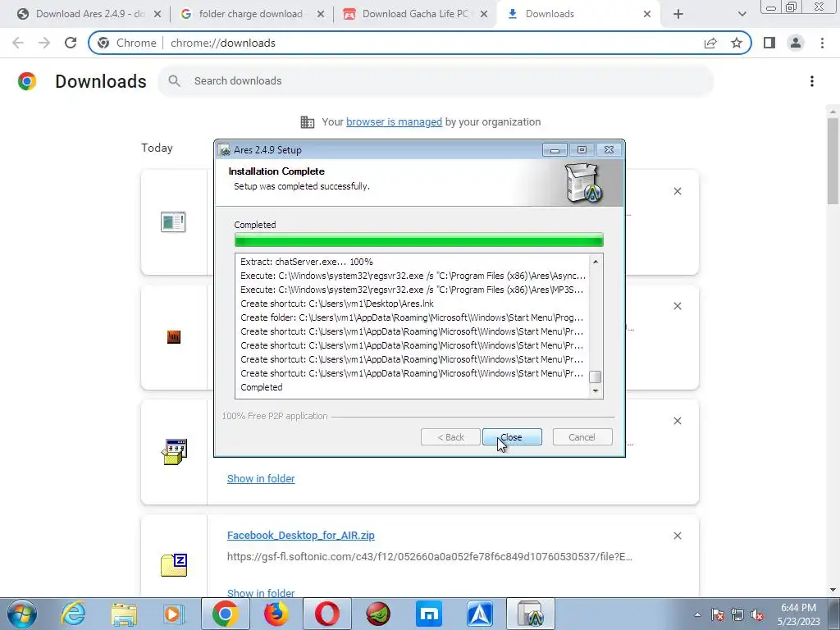Open Windows Media Player from taskbar
The height and width of the screenshot is (630, 840).
coord(174,614)
